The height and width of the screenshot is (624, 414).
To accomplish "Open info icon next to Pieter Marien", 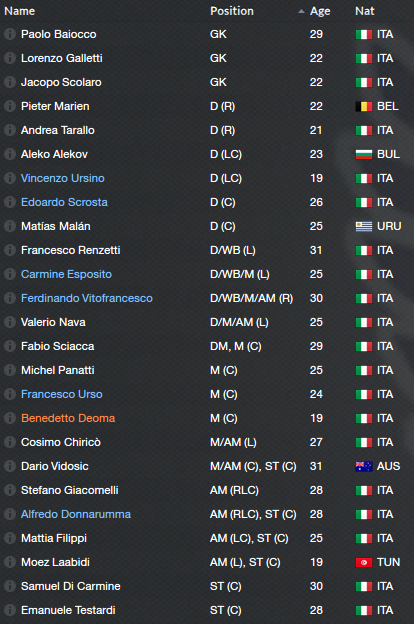I will pyautogui.click(x=10, y=106).
